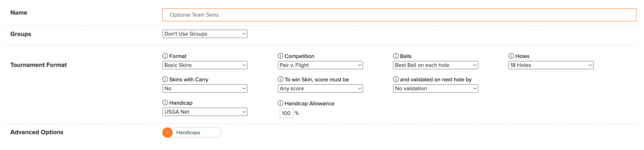Click the orange Handicaps plus icon
The height and width of the screenshot is (150, 644).
168,133
